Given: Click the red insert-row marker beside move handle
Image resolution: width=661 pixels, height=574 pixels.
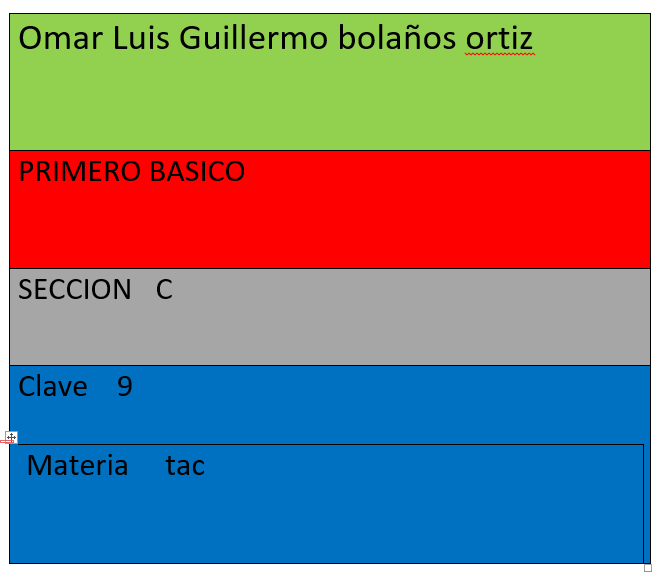Looking at the screenshot, I should click(x=7, y=442).
